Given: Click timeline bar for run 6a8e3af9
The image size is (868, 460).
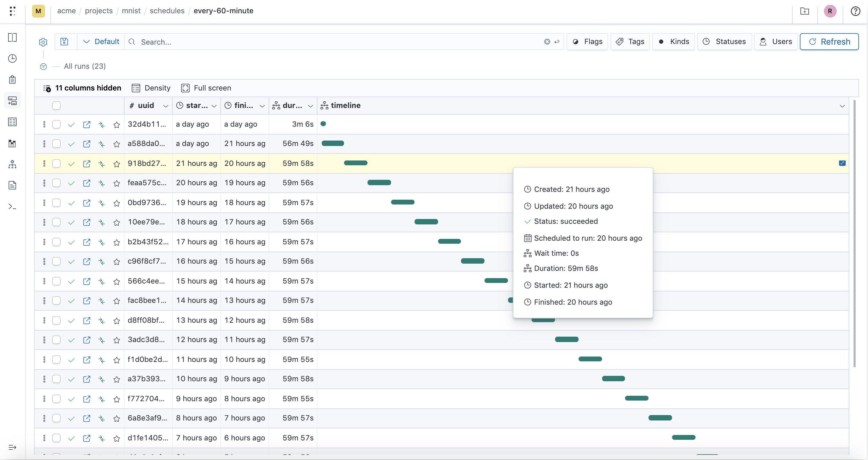Looking at the screenshot, I should [x=660, y=418].
